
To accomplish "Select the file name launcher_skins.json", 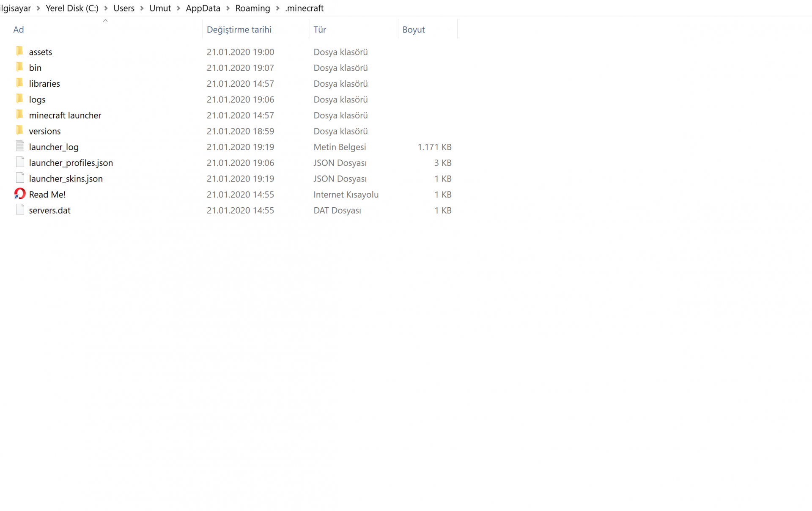I will coord(66,179).
